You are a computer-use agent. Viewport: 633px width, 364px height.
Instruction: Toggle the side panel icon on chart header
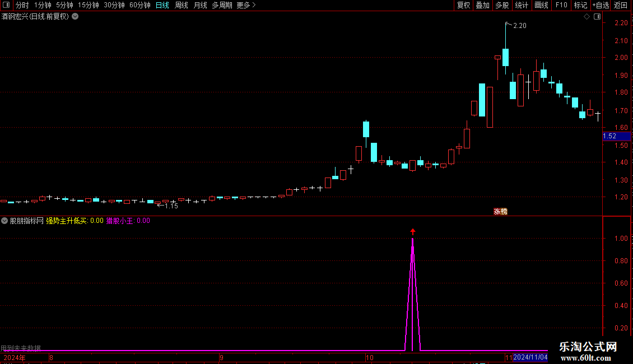pyautogui.click(x=597, y=17)
